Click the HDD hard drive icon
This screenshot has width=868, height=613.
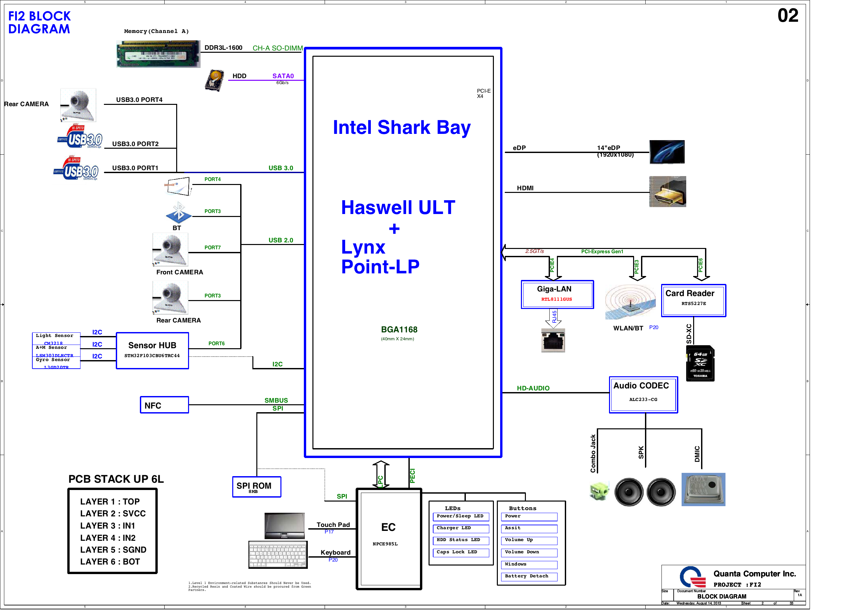coord(214,80)
